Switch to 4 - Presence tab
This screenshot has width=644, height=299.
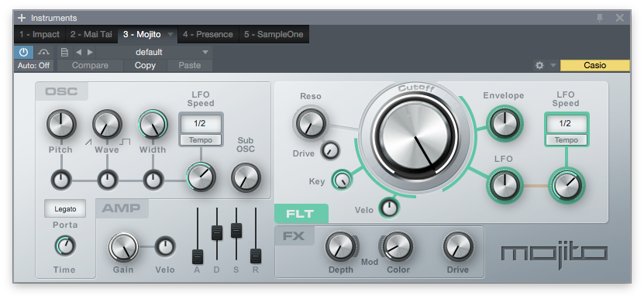(x=208, y=35)
